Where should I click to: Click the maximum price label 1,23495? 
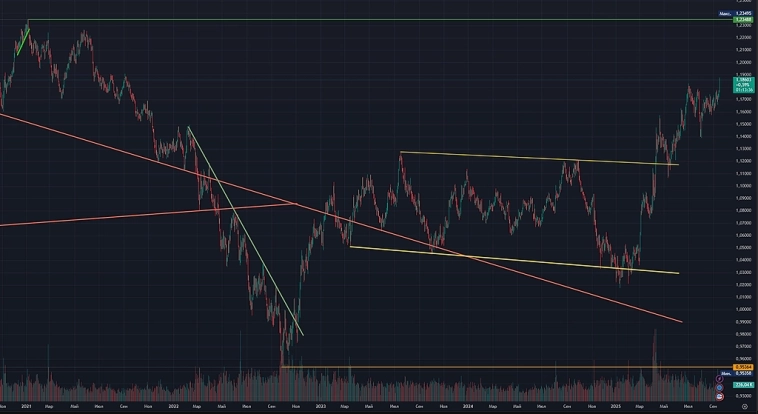pos(743,14)
